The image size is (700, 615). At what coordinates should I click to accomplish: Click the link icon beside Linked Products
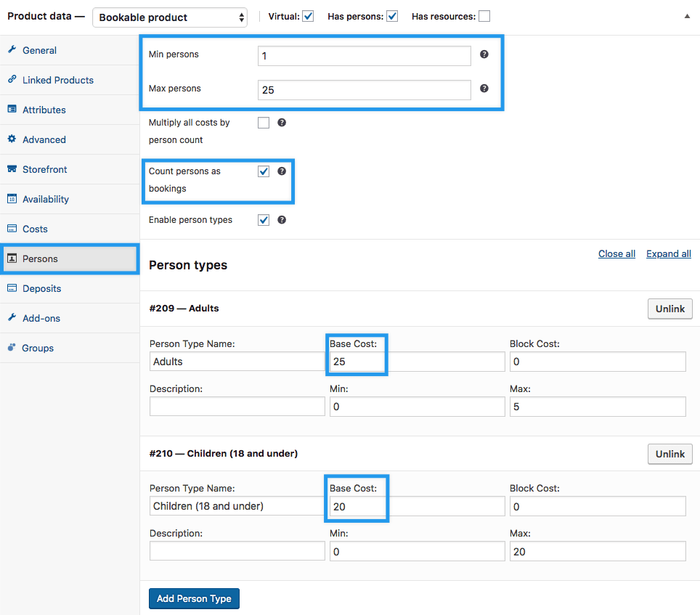pos(12,80)
